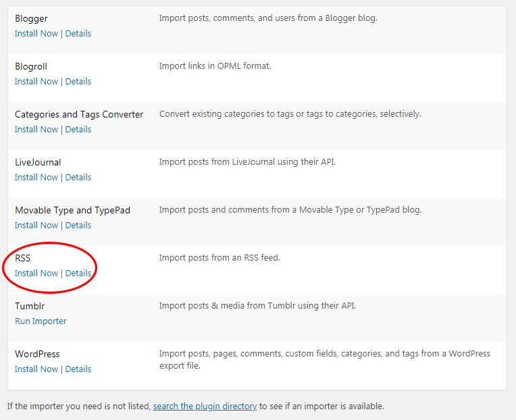Screen dimensions: 516x420
Task: Select the WordPress importer title
Action: click(x=37, y=355)
